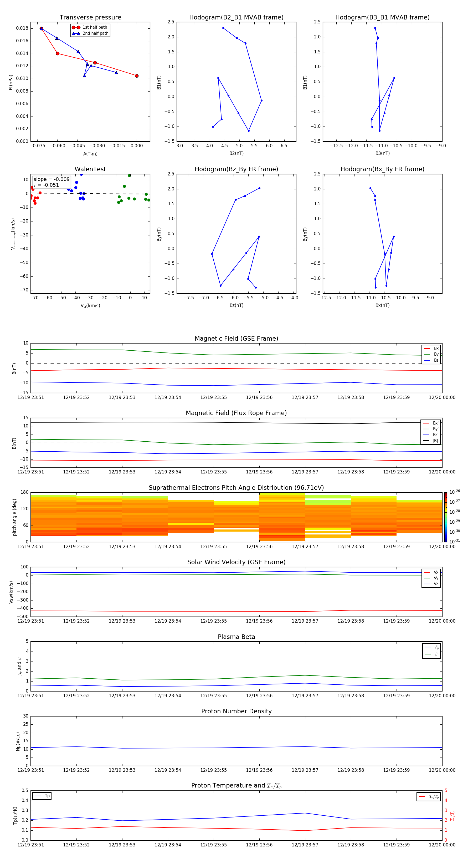Click the "Transverse pressure" plot title
Image resolution: width=473 pixels, height=868 pixels.
pos(90,18)
